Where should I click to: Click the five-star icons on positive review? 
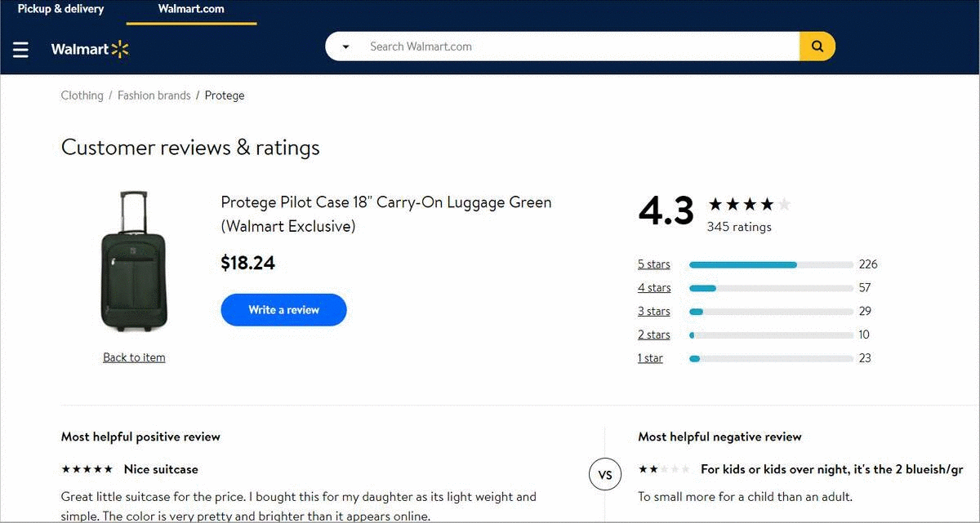(x=87, y=469)
